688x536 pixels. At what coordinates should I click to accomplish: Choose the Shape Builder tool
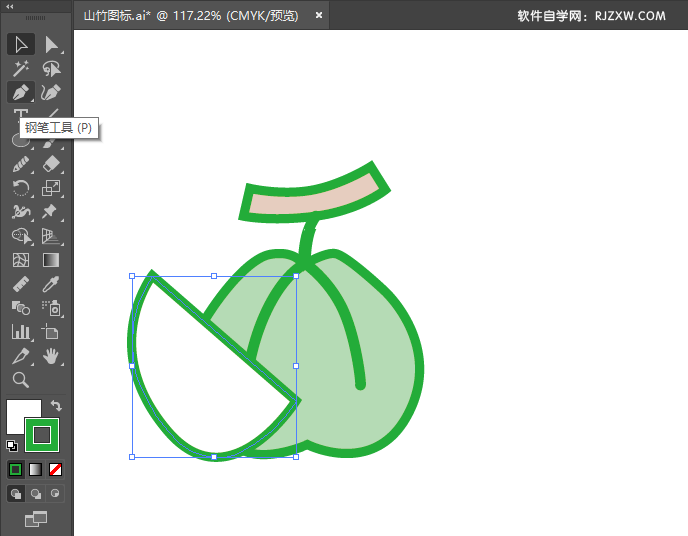pyautogui.click(x=21, y=236)
